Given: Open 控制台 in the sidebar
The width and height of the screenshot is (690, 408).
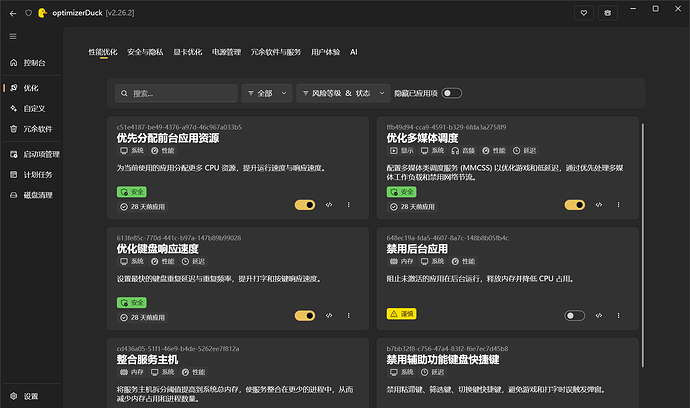Looking at the screenshot, I should tap(32, 62).
